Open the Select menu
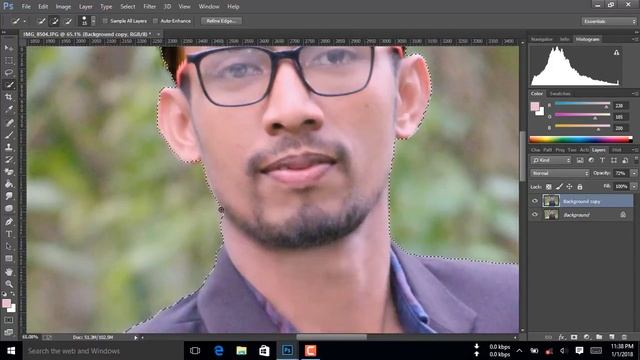 click(127, 7)
